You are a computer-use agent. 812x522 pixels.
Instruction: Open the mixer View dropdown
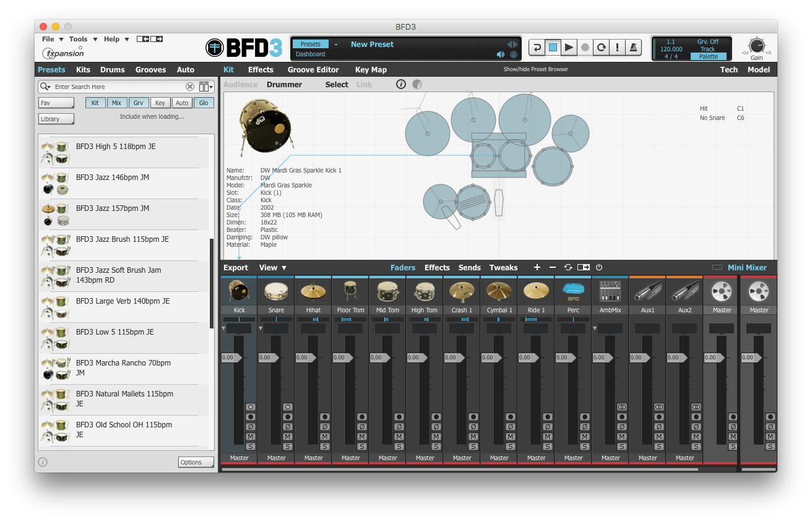tap(273, 268)
